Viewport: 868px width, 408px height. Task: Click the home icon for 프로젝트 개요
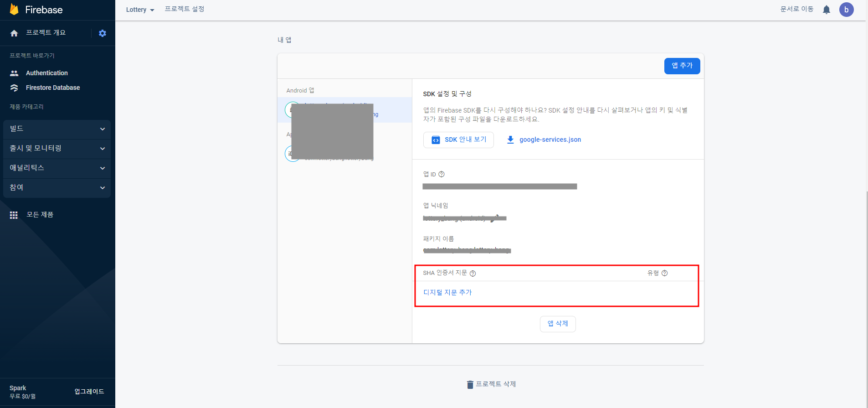click(14, 33)
